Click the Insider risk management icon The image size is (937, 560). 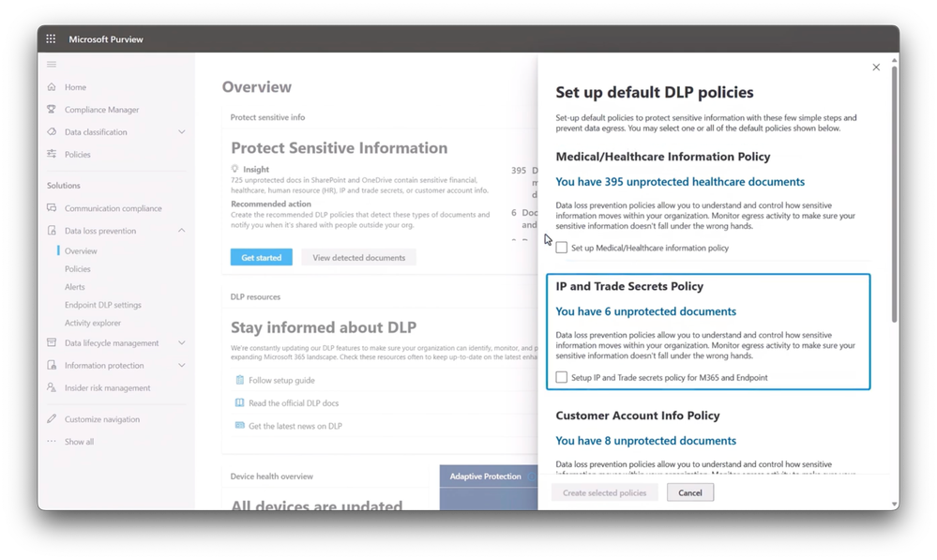click(x=52, y=387)
